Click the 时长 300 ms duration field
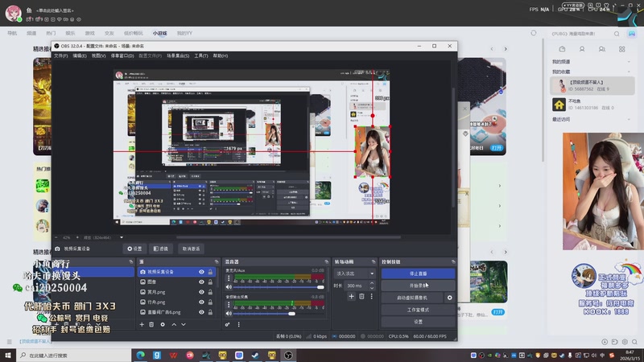The height and width of the screenshot is (362, 644). coord(356,286)
